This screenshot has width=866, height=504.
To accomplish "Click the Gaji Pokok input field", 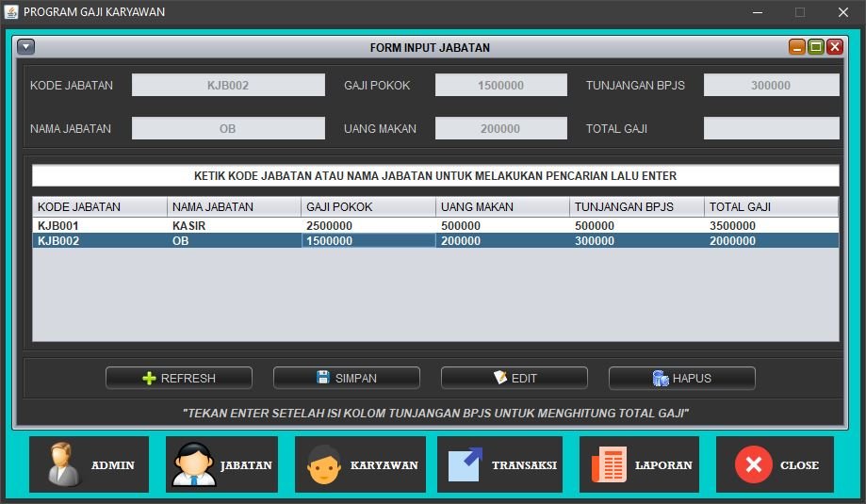I will pyautogui.click(x=500, y=85).
